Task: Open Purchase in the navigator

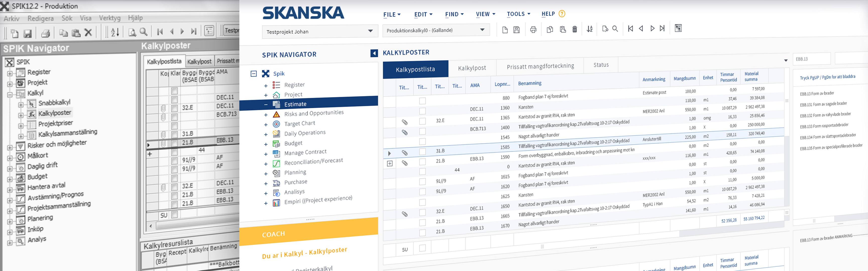Action: coord(296,182)
